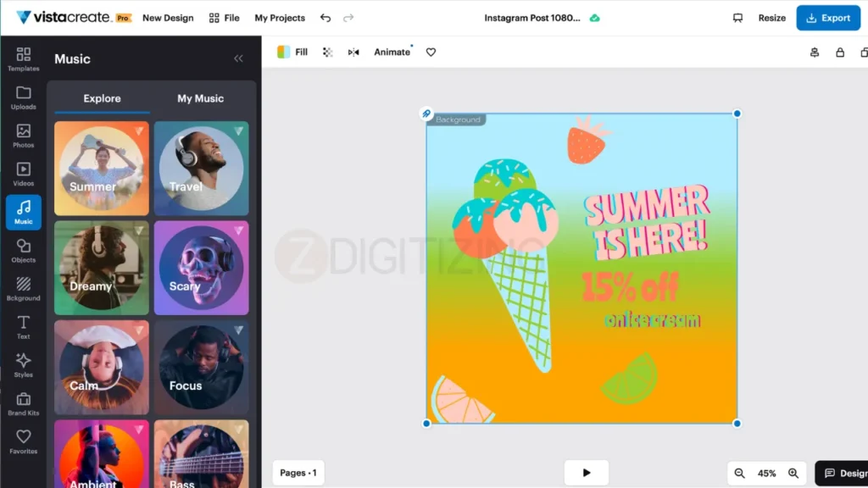
Task: Collapse the Music panel with double chevron
Action: 238,58
